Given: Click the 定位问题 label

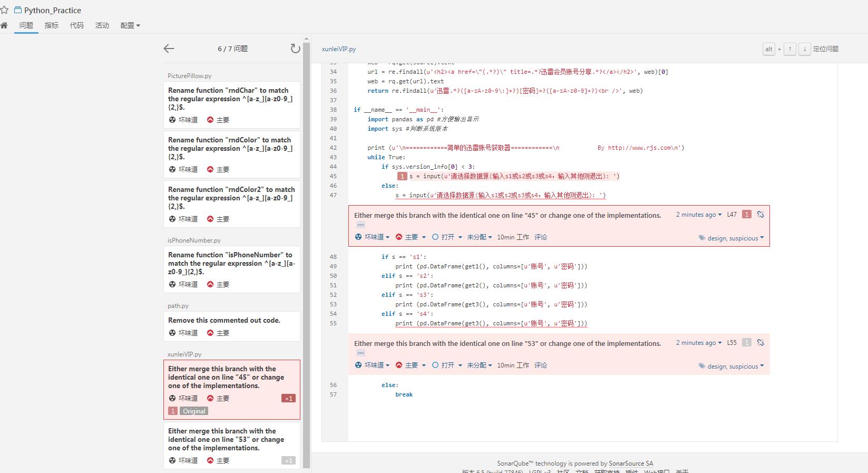Looking at the screenshot, I should tap(826, 49).
